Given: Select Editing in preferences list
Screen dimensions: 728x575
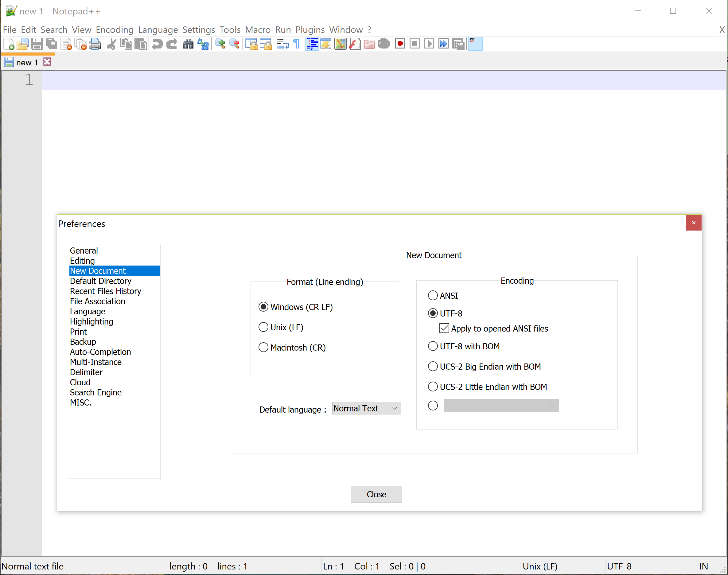Looking at the screenshot, I should point(115,261).
